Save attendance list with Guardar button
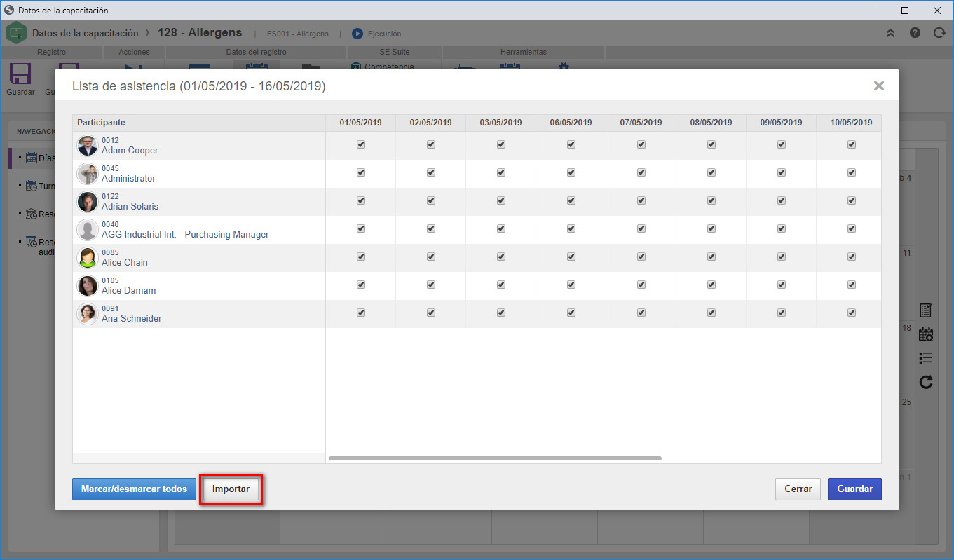954x560 pixels. pos(854,489)
